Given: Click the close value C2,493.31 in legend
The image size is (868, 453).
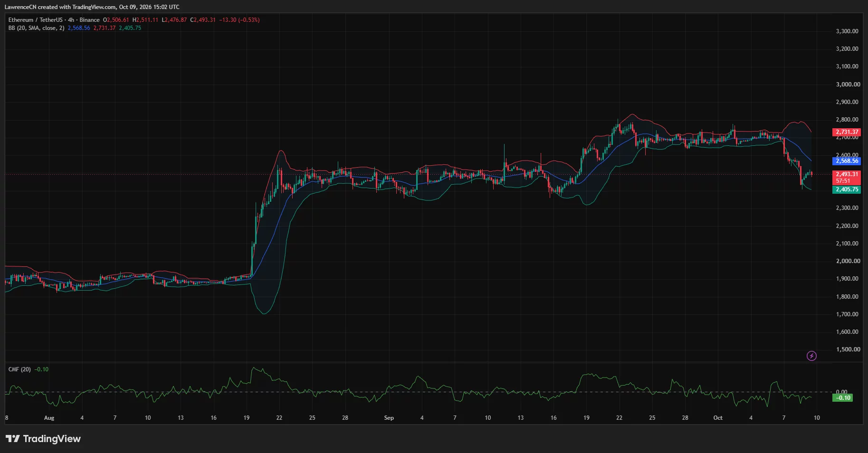Looking at the screenshot, I should coord(203,20).
